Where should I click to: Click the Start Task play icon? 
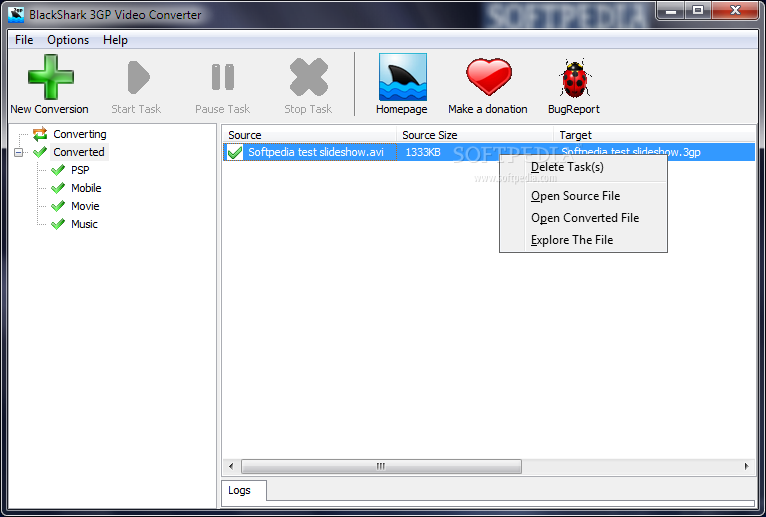(138, 77)
